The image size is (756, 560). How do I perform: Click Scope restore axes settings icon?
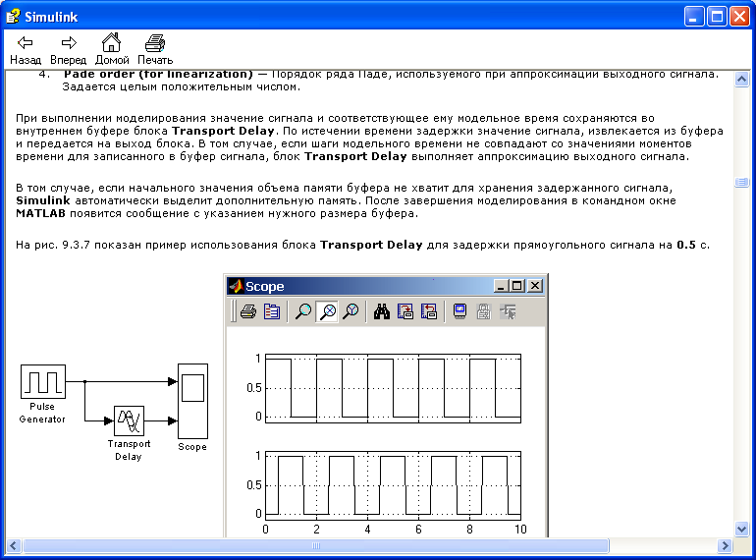[x=429, y=311]
